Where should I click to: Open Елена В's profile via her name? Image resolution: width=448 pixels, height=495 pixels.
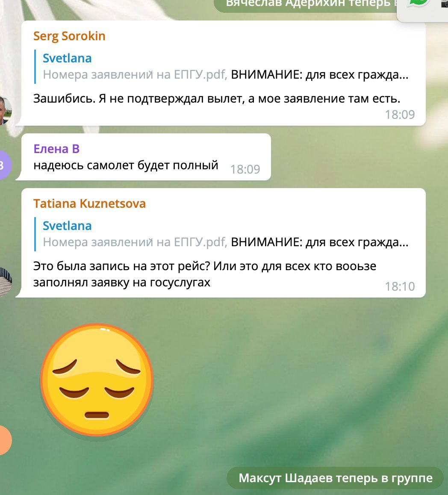pyautogui.click(x=56, y=149)
